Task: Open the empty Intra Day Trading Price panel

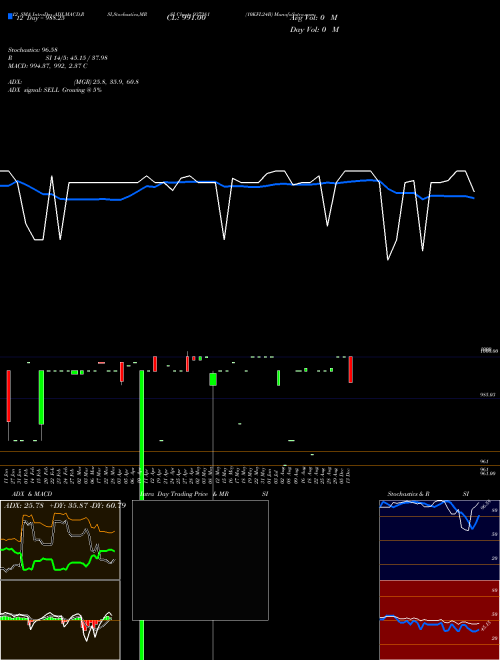Action: point(200,560)
